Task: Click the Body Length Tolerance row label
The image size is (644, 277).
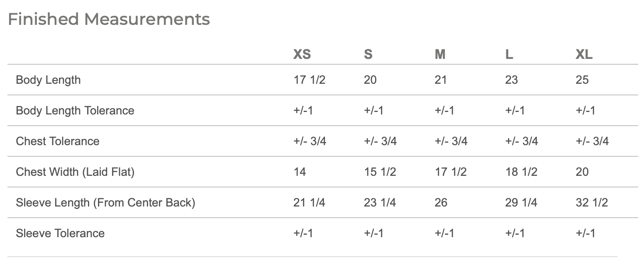Action: (75, 110)
